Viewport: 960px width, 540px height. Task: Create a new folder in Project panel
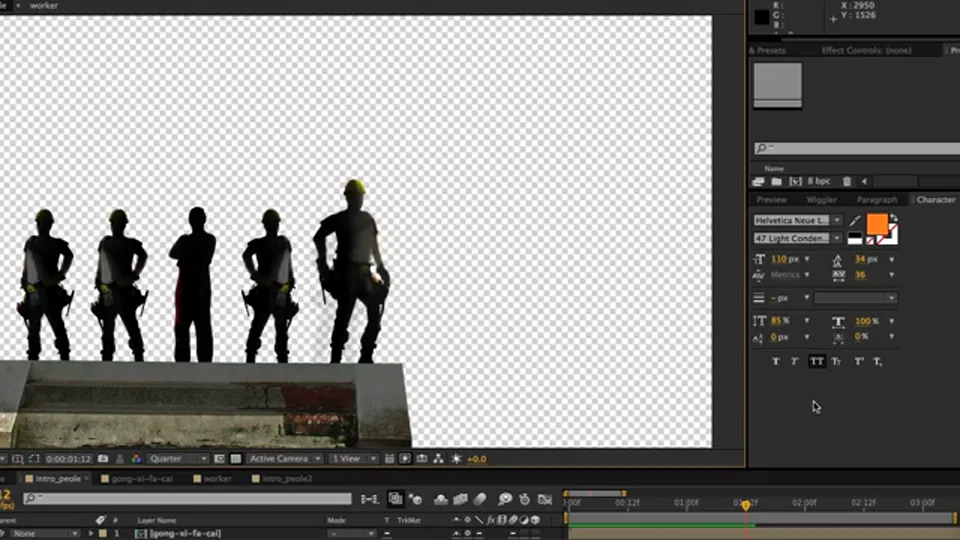pos(776,181)
